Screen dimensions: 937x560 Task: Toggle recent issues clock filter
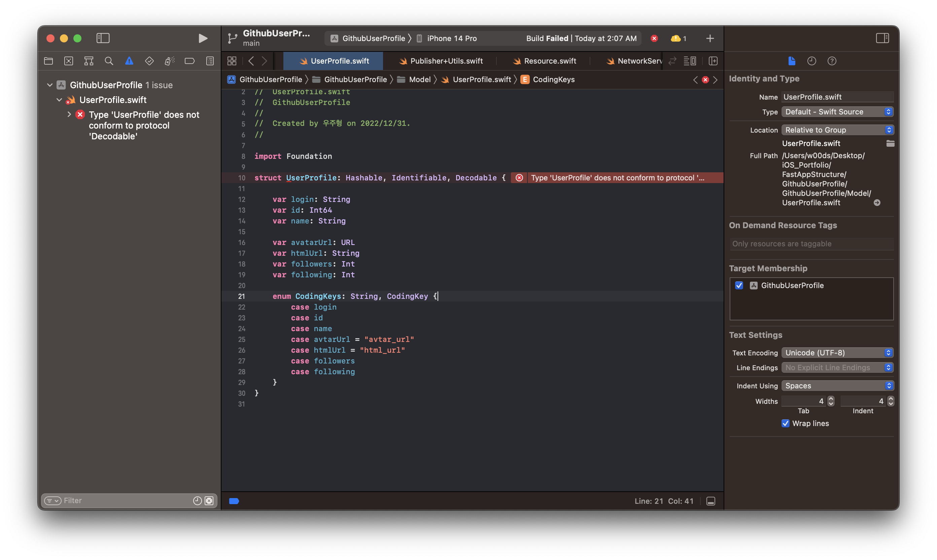click(197, 501)
